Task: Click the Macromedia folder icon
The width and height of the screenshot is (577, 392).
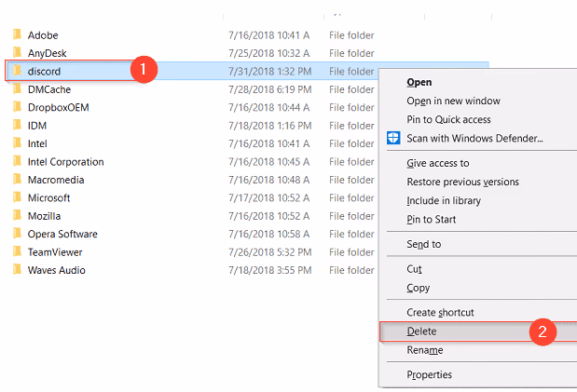Action: click(x=17, y=179)
